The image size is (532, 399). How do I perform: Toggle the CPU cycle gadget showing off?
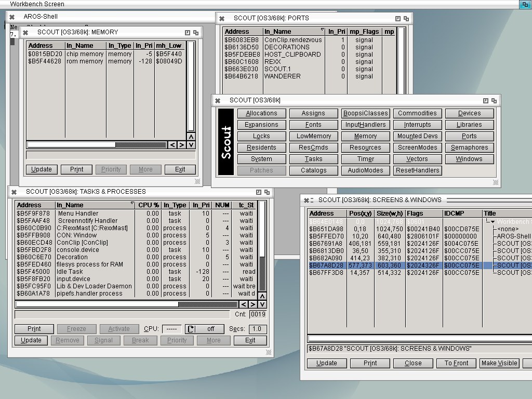tap(205, 329)
